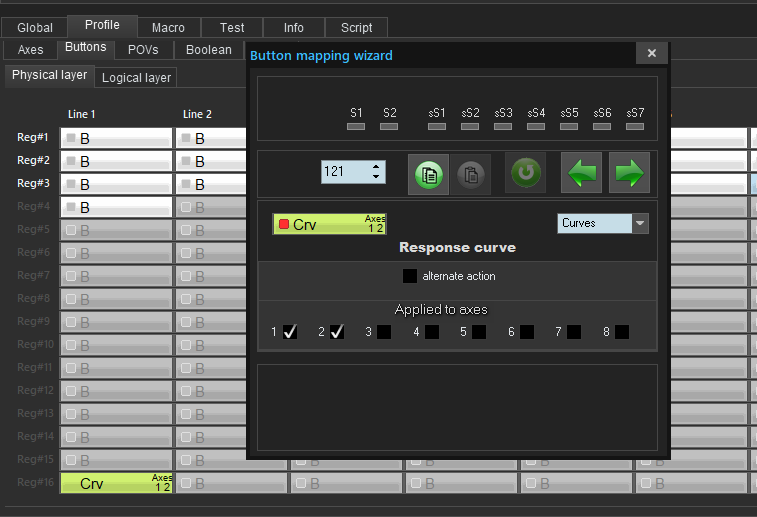The height and width of the screenshot is (517, 757).
Task: Toggle the sS7 sub-shift indicator
Action: click(635, 127)
